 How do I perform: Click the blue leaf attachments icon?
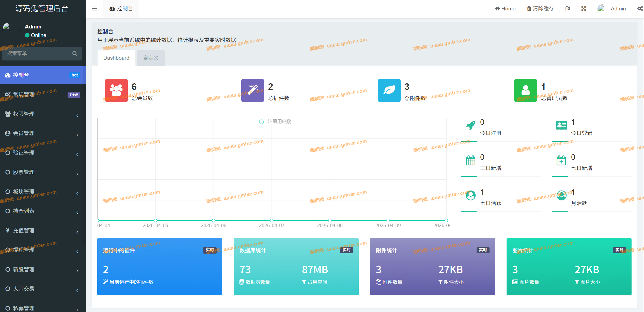389,90
